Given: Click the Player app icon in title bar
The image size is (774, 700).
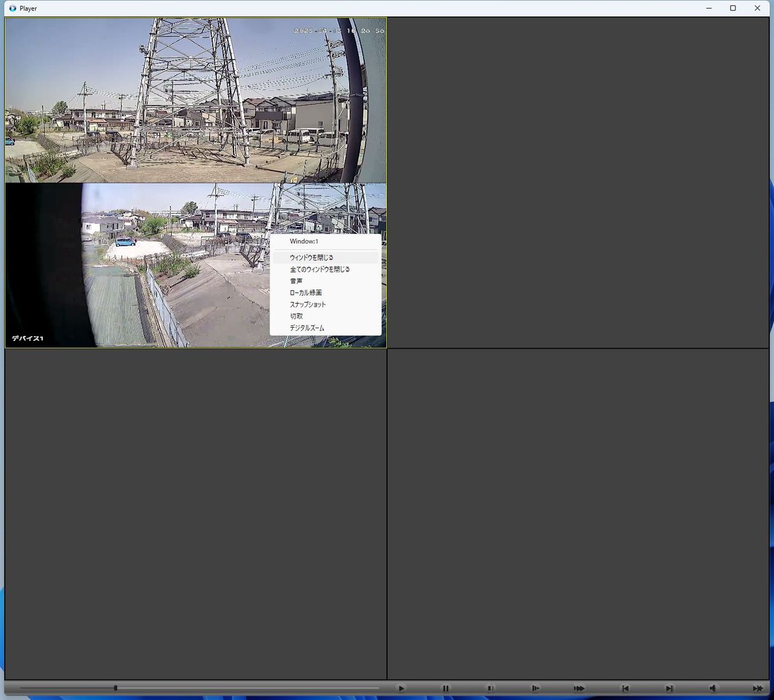Looking at the screenshot, I should (12, 8).
